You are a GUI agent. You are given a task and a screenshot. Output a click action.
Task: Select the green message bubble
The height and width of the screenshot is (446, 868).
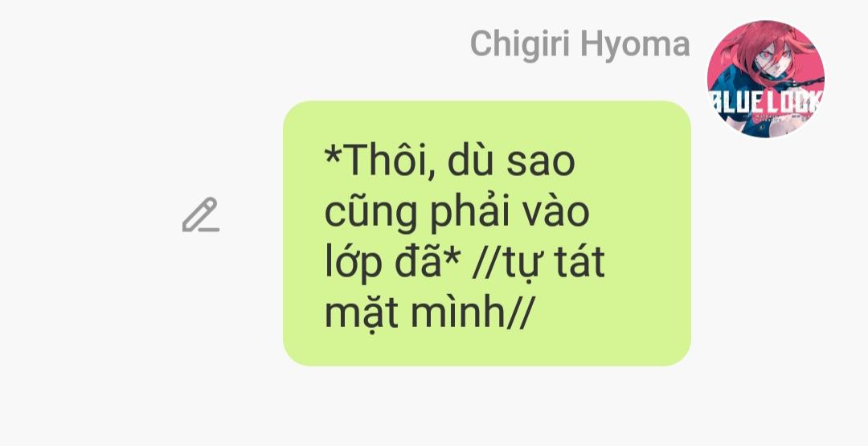[486, 234]
